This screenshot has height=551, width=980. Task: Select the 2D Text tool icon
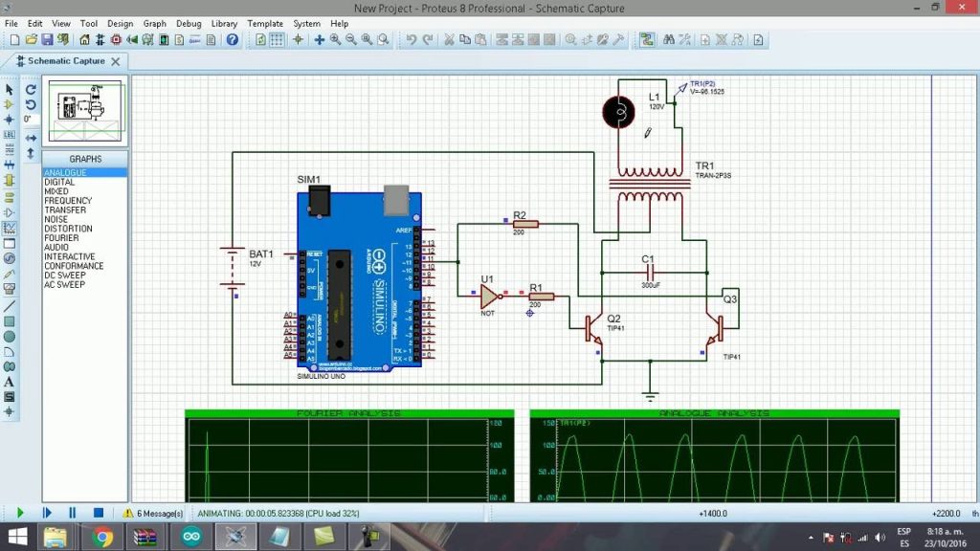[10, 382]
